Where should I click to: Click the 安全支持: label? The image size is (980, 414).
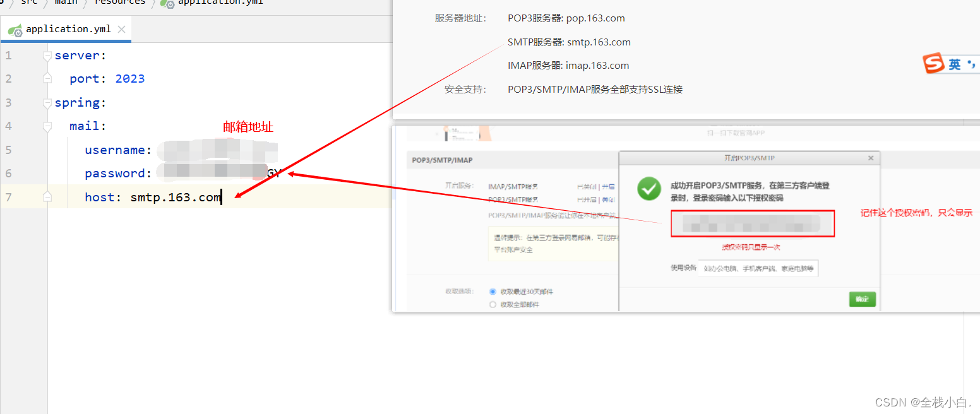coord(465,90)
